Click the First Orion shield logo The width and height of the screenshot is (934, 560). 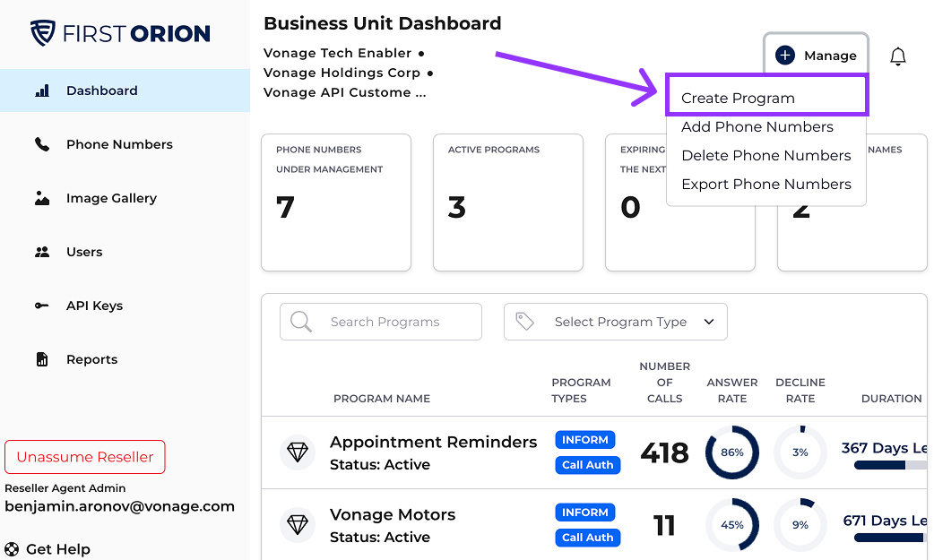43,33
